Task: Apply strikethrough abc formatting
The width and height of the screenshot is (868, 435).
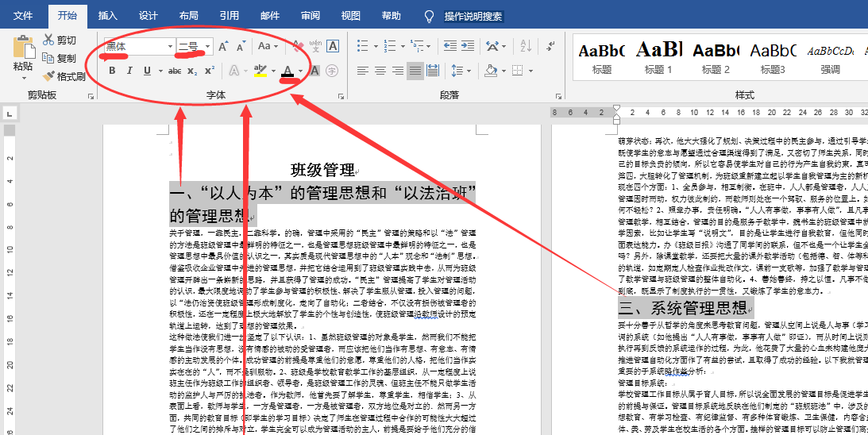Action: coord(175,71)
